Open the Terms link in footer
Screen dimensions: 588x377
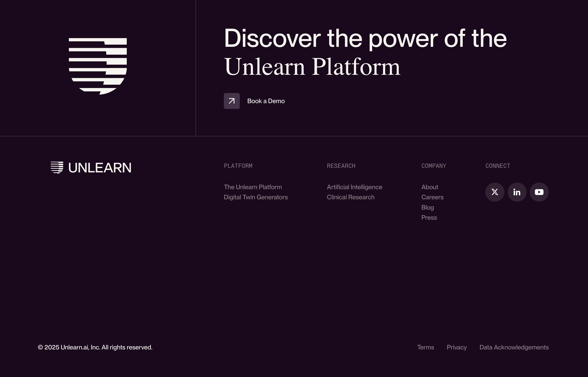425,347
